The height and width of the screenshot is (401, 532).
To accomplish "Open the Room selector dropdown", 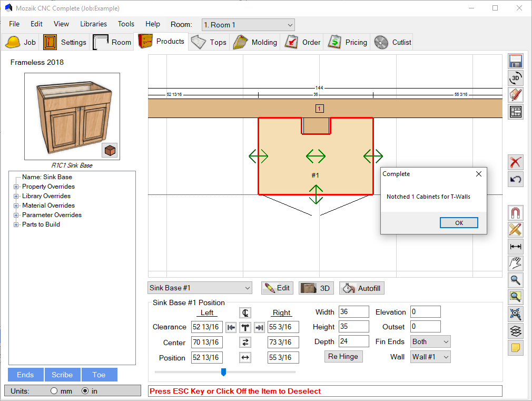I will pyautogui.click(x=248, y=25).
